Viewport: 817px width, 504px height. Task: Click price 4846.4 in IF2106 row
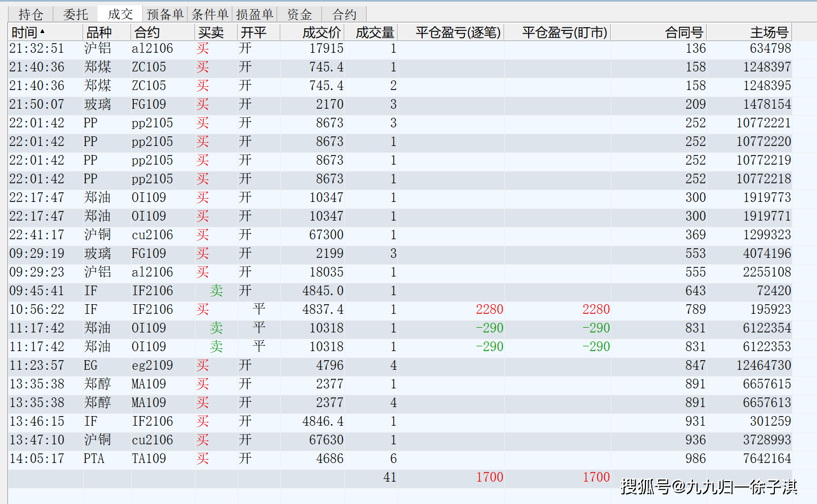coord(323,421)
